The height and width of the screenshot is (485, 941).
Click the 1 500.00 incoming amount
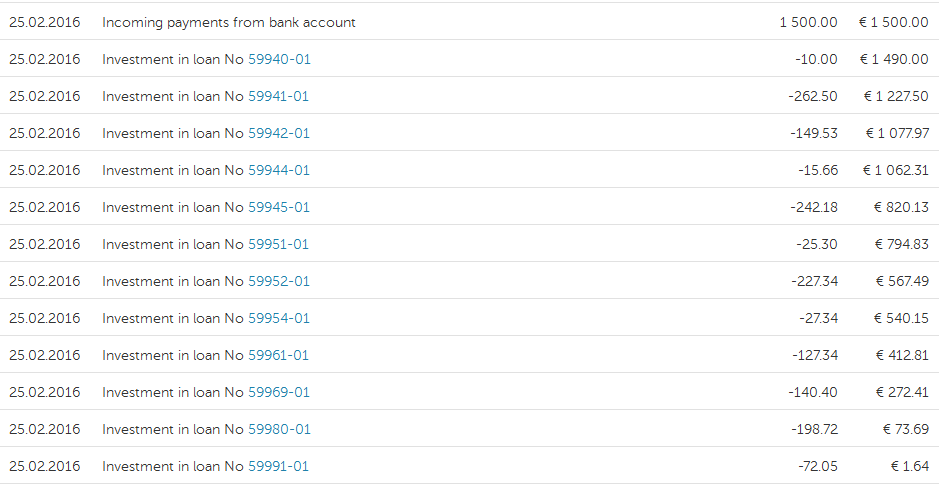[x=808, y=23]
